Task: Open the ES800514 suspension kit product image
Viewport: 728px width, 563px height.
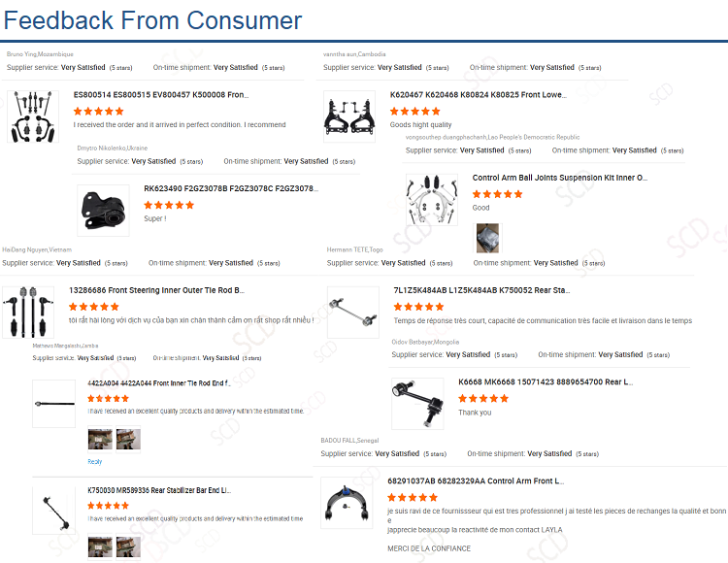Action: click(33, 116)
